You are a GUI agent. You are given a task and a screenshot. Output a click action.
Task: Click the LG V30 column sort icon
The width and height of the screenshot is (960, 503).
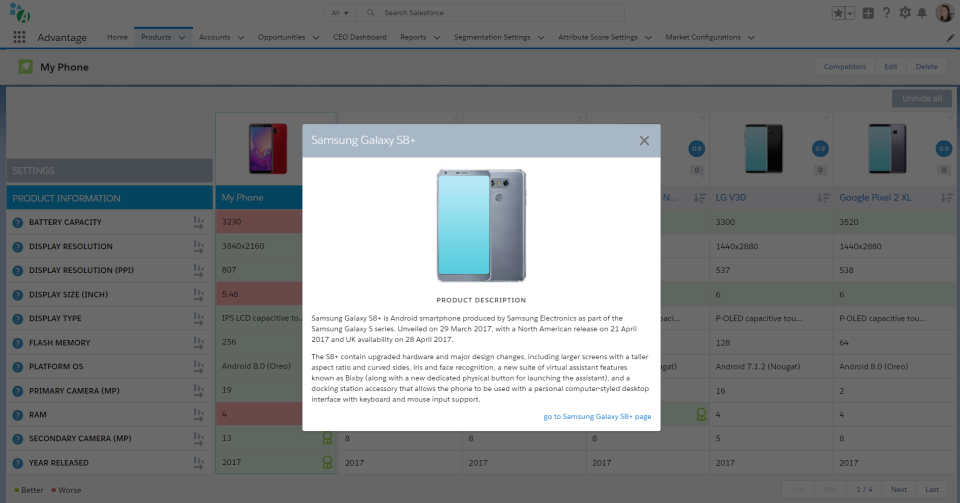[x=823, y=198]
